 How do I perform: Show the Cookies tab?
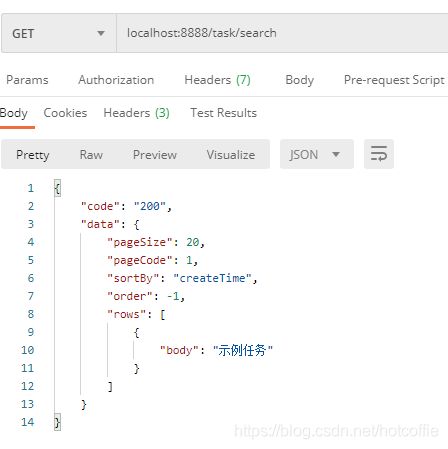point(65,113)
